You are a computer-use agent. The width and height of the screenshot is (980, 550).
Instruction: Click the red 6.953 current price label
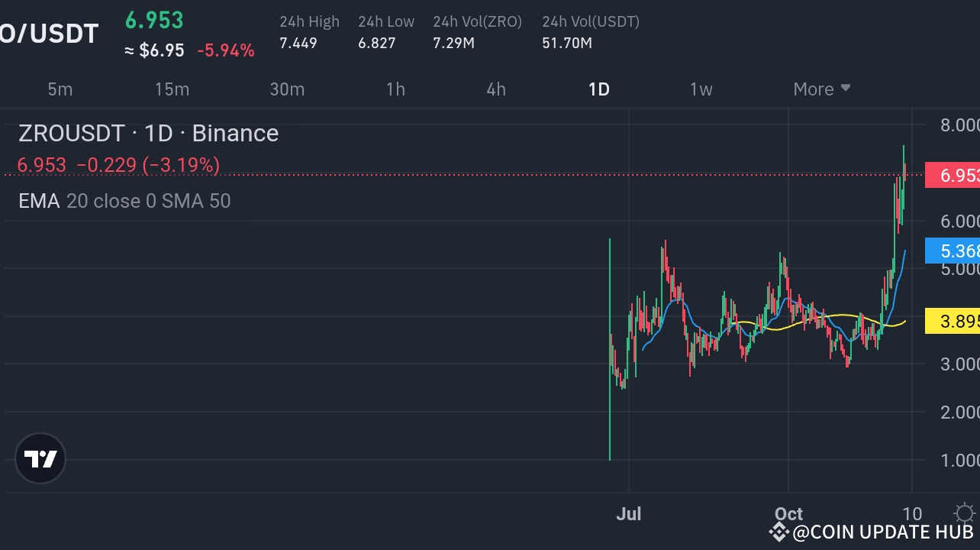point(952,175)
